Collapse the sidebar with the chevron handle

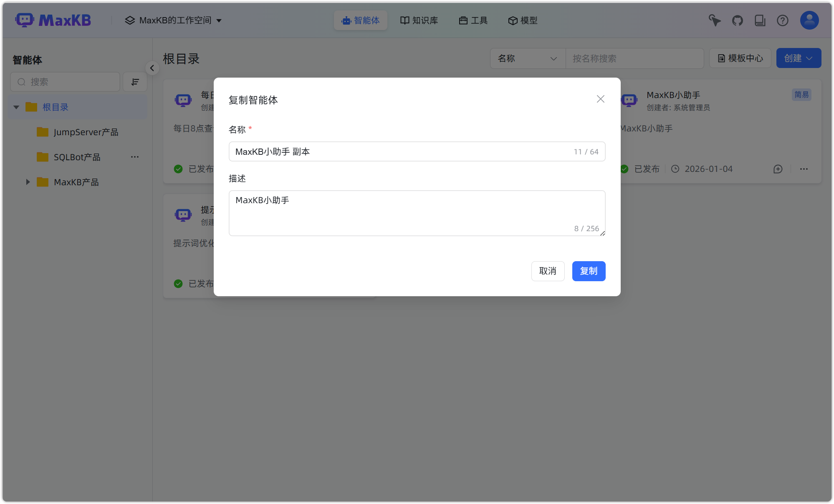point(152,68)
